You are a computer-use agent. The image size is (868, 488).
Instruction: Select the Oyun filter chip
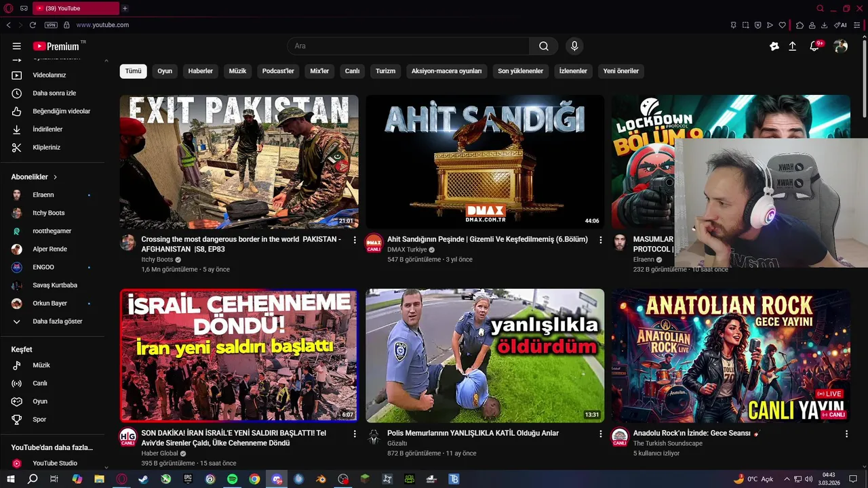point(165,71)
